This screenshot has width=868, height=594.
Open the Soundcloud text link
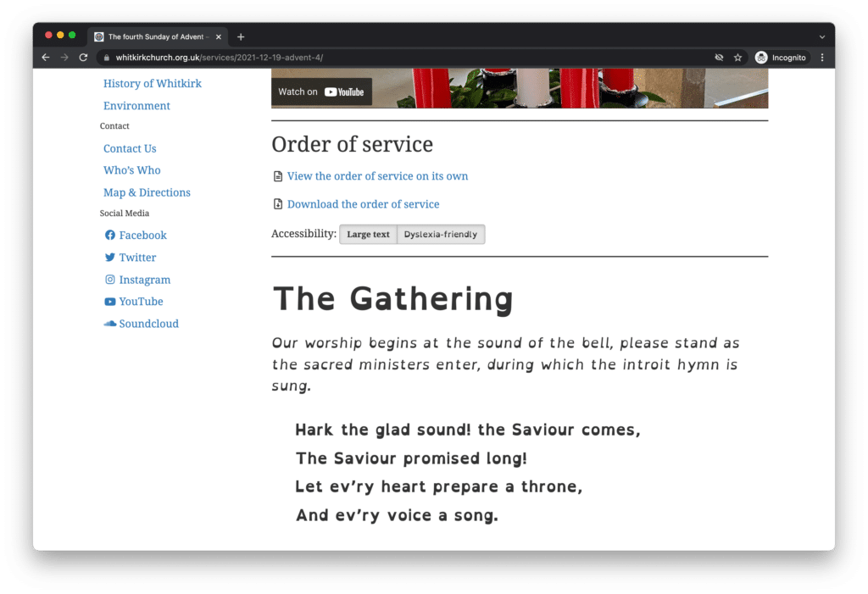[149, 324]
